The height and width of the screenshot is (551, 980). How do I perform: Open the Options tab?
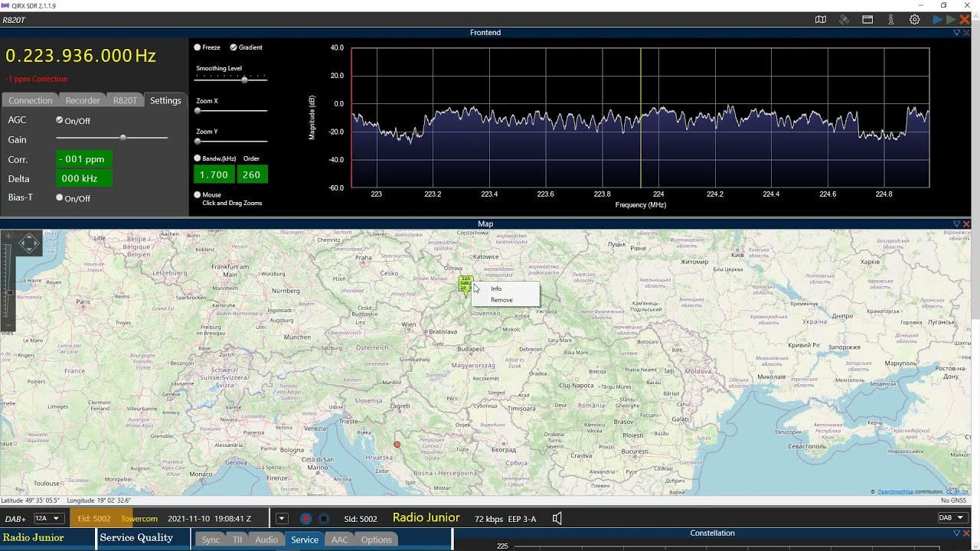(376, 540)
